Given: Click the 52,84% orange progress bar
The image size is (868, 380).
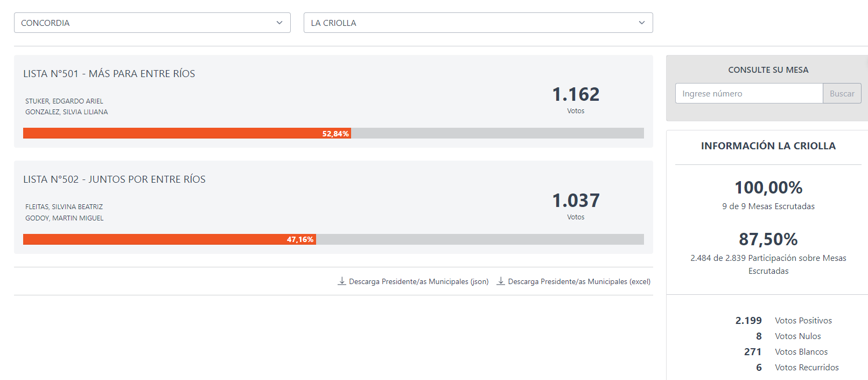Looking at the screenshot, I should [186, 133].
